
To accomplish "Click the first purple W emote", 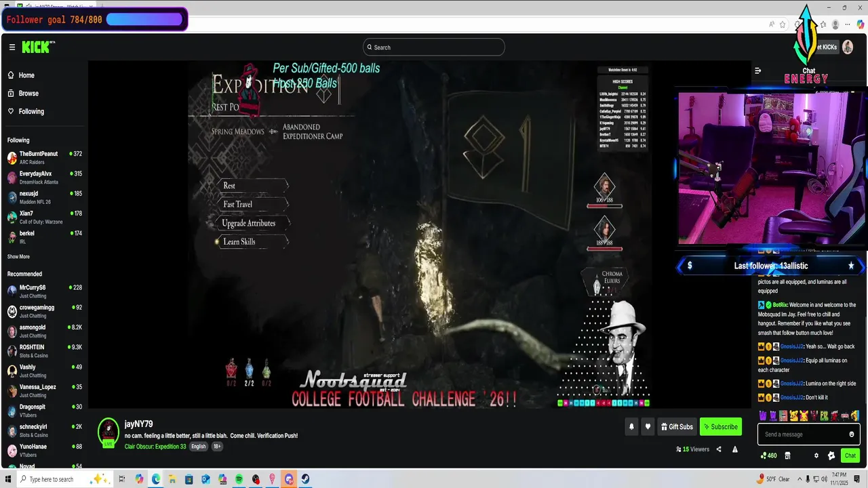I will [x=763, y=415].
